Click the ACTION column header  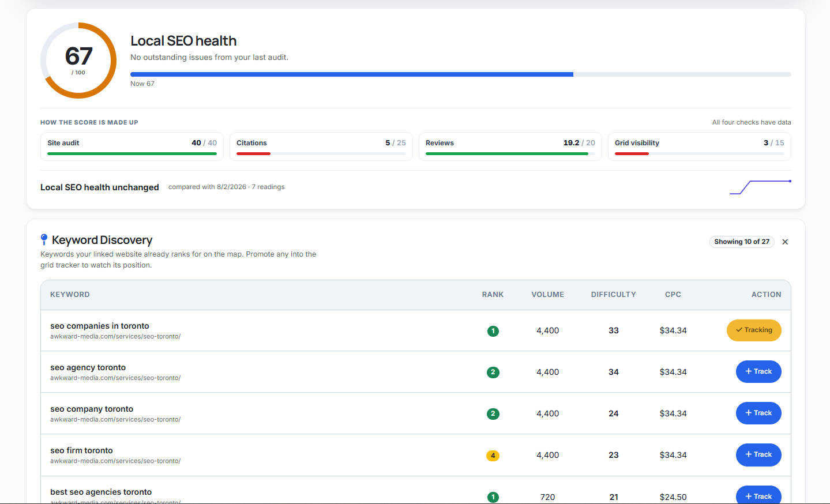point(766,295)
